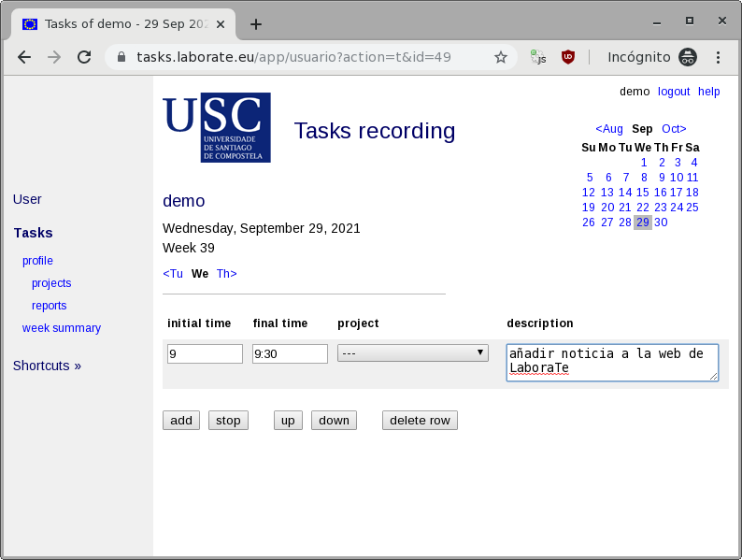This screenshot has width=742, height=560.
Task: Click the delete row button
Action: pyautogui.click(x=420, y=421)
